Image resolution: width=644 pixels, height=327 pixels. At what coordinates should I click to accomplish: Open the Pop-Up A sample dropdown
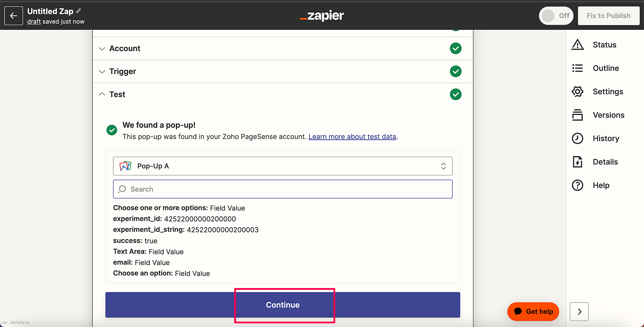pyautogui.click(x=282, y=166)
